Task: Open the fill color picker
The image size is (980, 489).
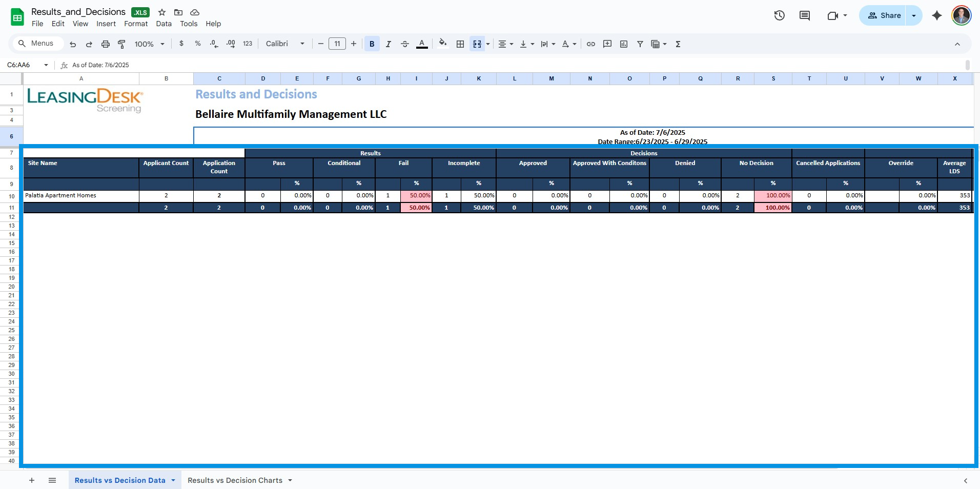Action: [443, 44]
